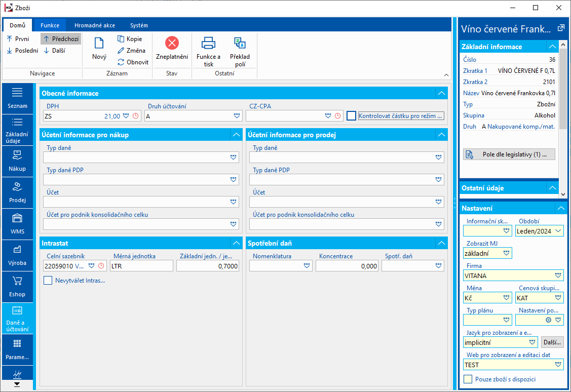The height and width of the screenshot is (392, 571).
Task: Invalidate the record with Zneplatnění
Action: click(x=172, y=49)
